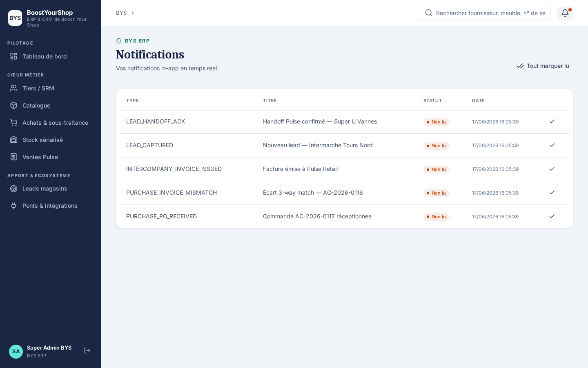The width and height of the screenshot is (588, 368).
Task: Click the double-check icon of Tout marquer lu
Action: (520, 66)
